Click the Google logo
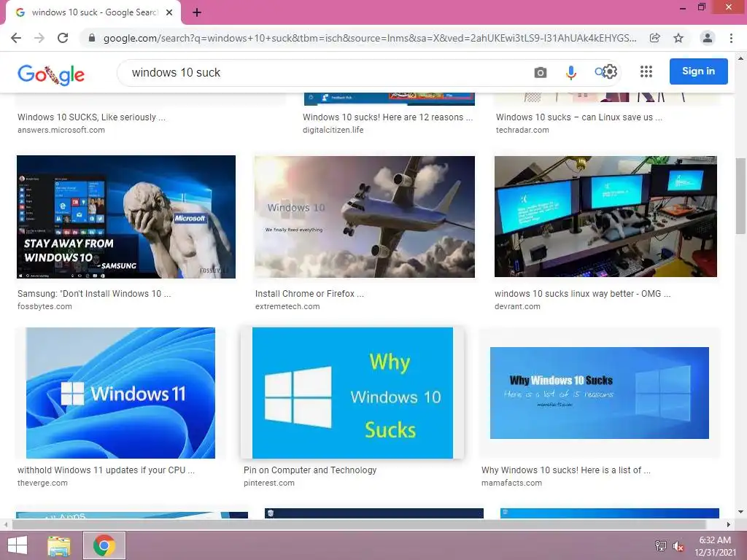The width and height of the screenshot is (747, 560). (x=51, y=74)
